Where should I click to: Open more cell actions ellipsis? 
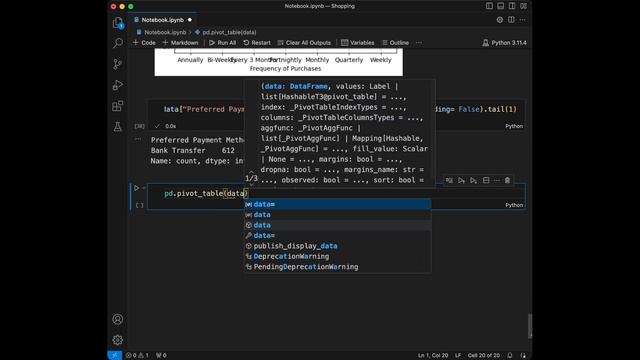click(497, 180)
